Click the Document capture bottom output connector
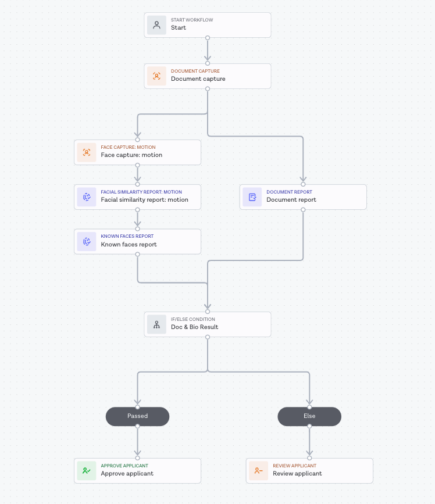Screen dimensions: 435x504 208,89
